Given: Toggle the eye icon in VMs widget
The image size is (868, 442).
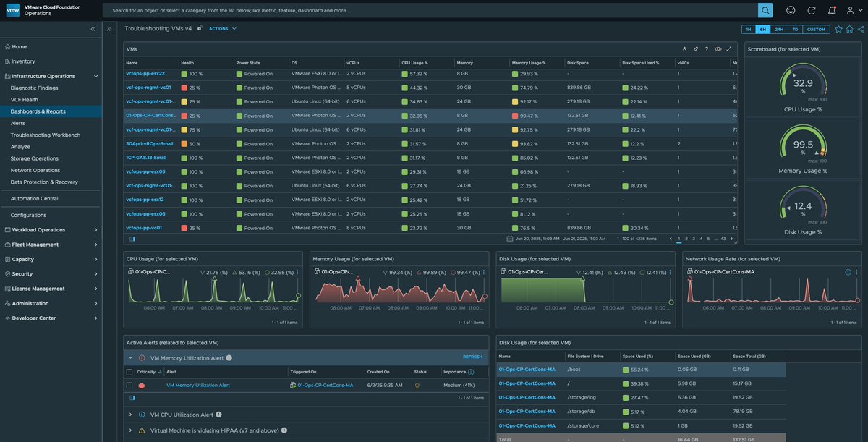Looking at the screenshot, I should [x=718, y=49].
